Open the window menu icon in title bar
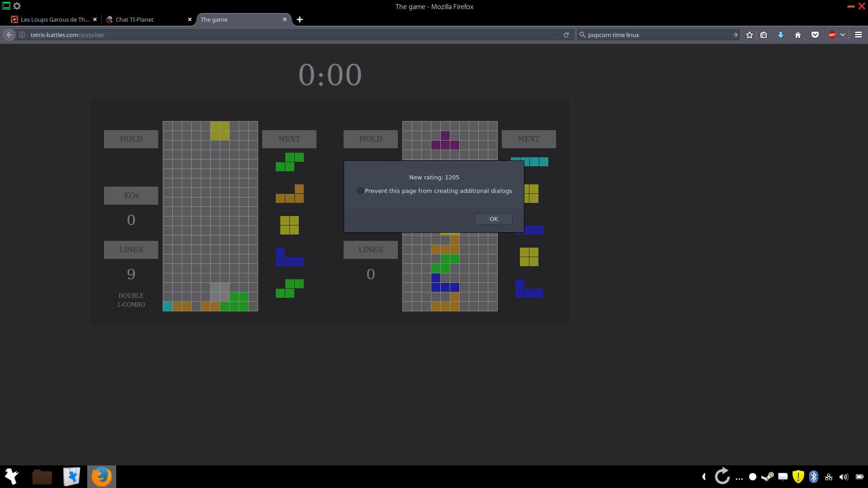 tap(6, 6)
